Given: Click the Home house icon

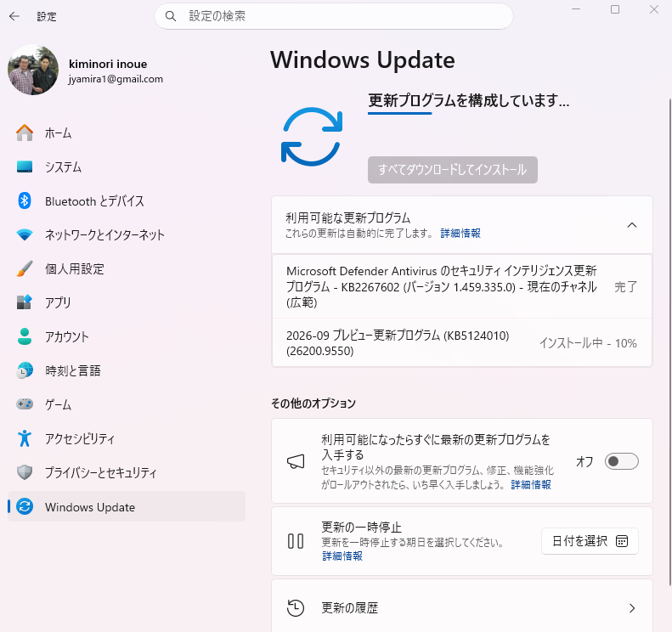Looking at the screenshot, I should click(25, 133).
